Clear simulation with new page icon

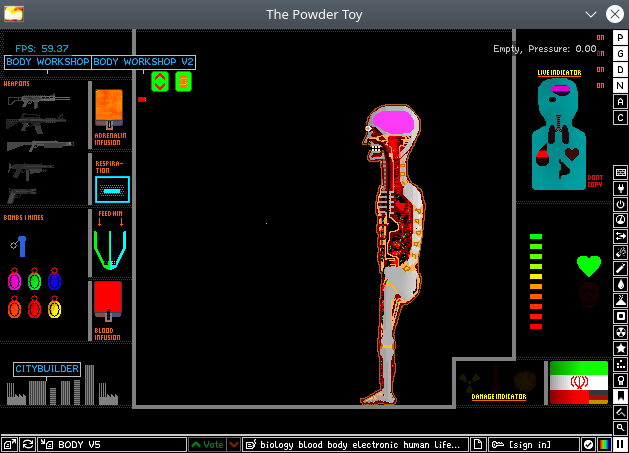point(478,445)
